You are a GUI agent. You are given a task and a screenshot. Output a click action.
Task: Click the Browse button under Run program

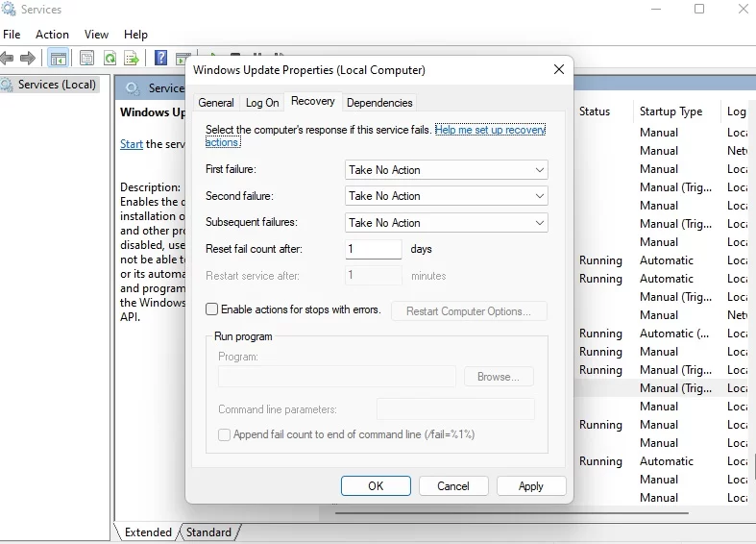[x=499, y=377]
